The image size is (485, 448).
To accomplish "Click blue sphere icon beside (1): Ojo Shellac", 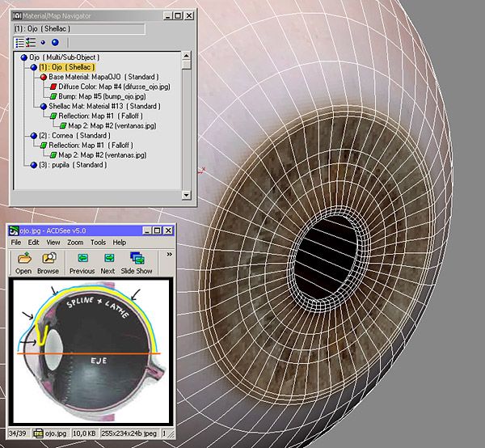I will tap(34, 67).
